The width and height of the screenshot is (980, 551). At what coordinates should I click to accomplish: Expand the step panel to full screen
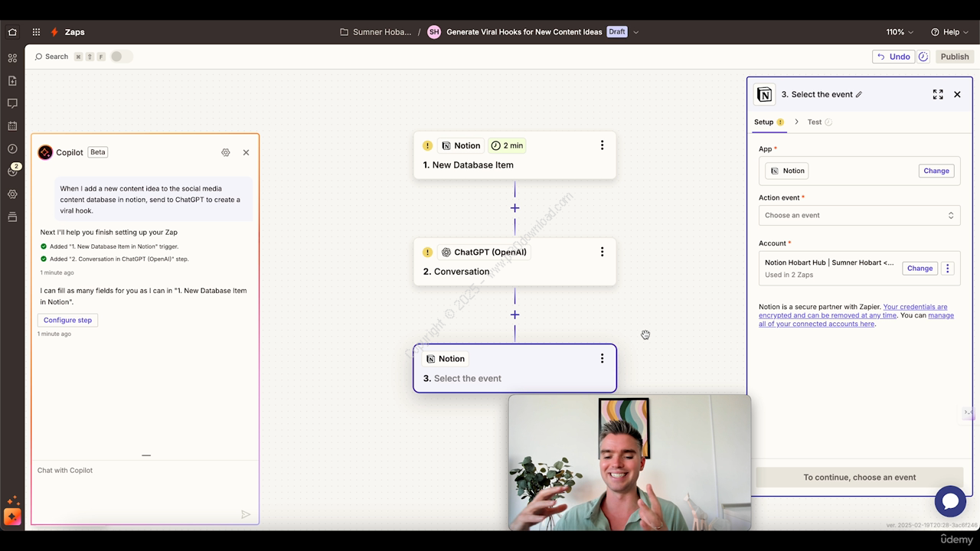pos(938,94)
